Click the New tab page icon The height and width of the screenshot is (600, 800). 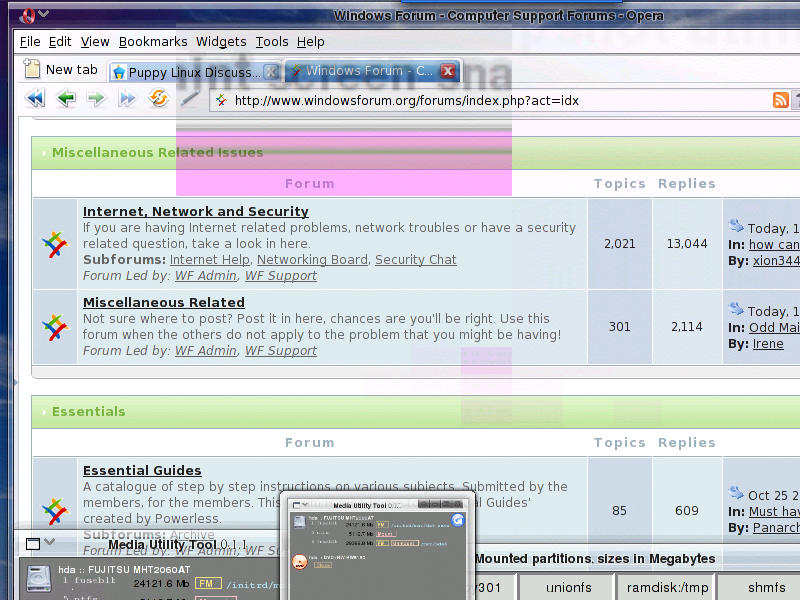pos(32,69)
